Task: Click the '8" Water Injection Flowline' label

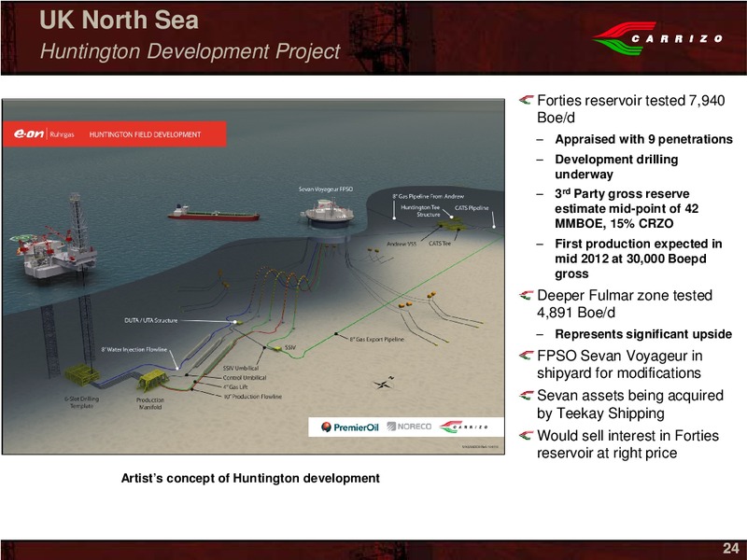Action: point(134,349)
